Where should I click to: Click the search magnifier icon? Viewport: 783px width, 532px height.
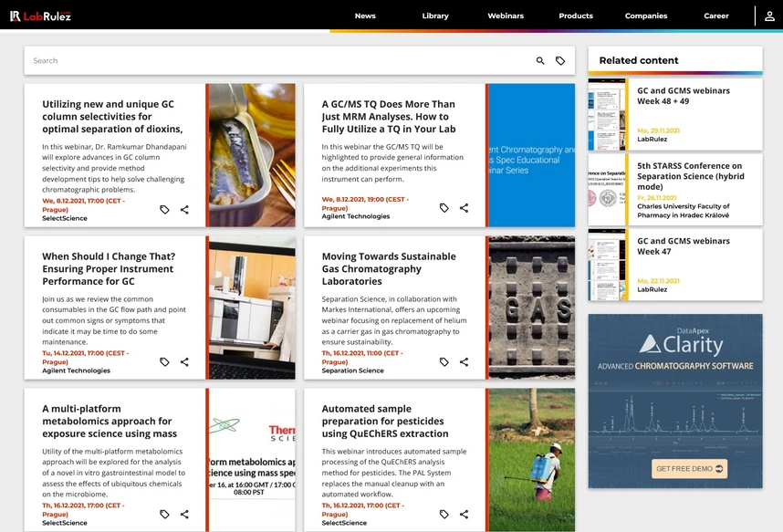pos(540,61)
